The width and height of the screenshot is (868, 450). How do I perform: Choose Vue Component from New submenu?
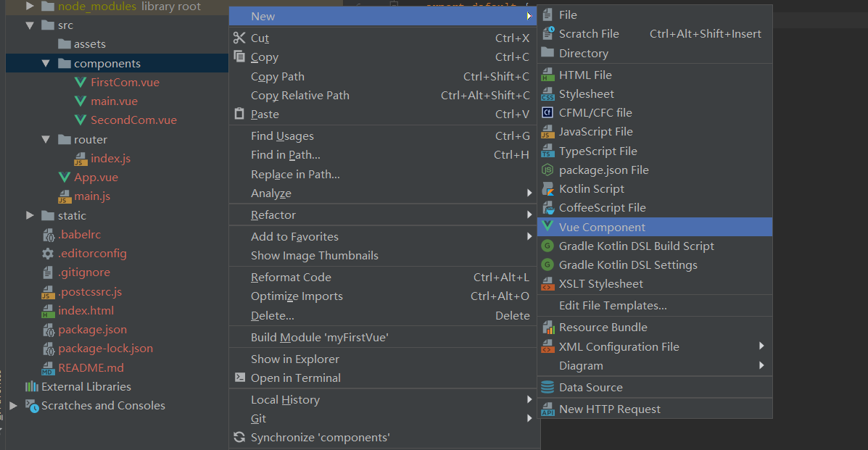[602, 228]
